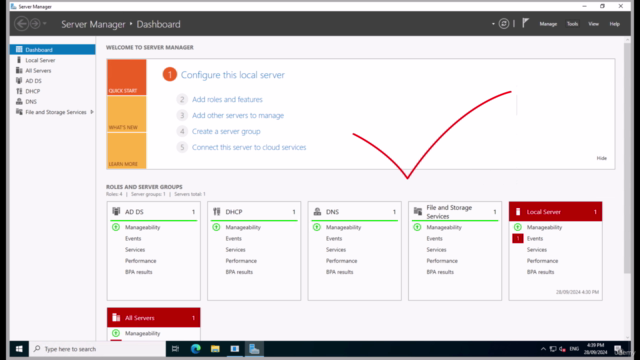
Task: Open the DHCP role tile header
Action: click(x=254, y=212)
